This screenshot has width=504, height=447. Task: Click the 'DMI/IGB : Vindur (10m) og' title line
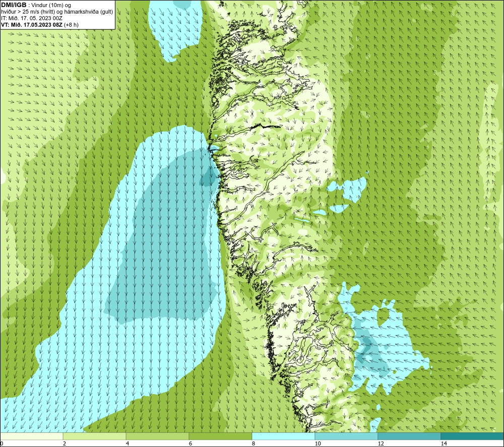[36, 5]
